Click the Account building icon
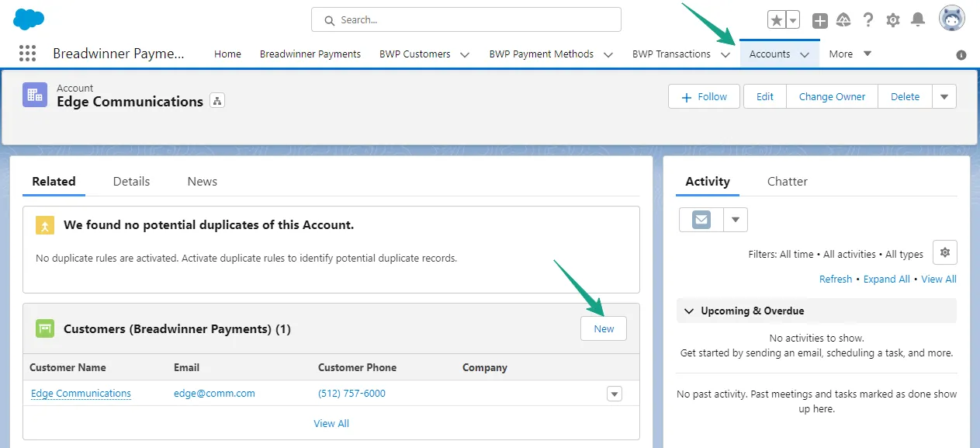The image size is (980, 448). [x=35, y=95]
